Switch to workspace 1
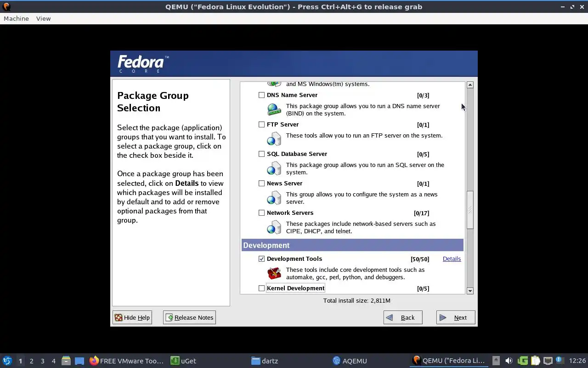588x368 pixels. pos(20,361)
